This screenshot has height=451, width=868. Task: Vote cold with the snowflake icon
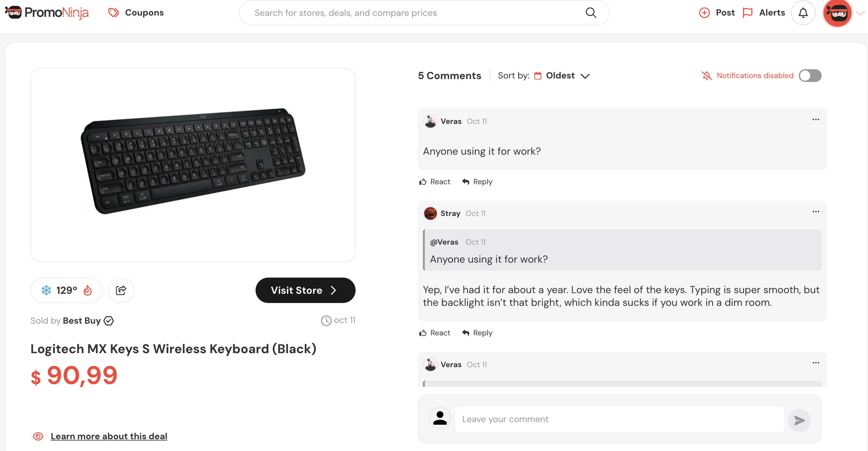(46, 290)
